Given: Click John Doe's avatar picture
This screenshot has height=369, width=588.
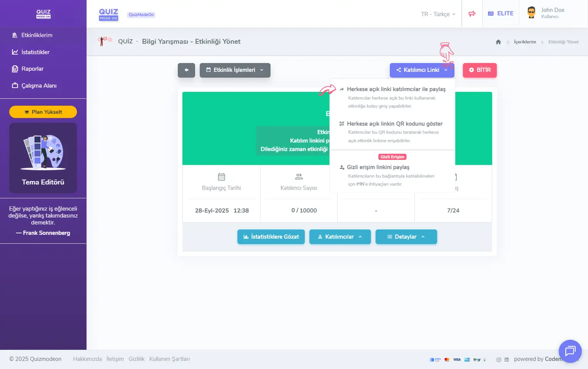Looking at the screenshot, I should (x=531, y=13).
